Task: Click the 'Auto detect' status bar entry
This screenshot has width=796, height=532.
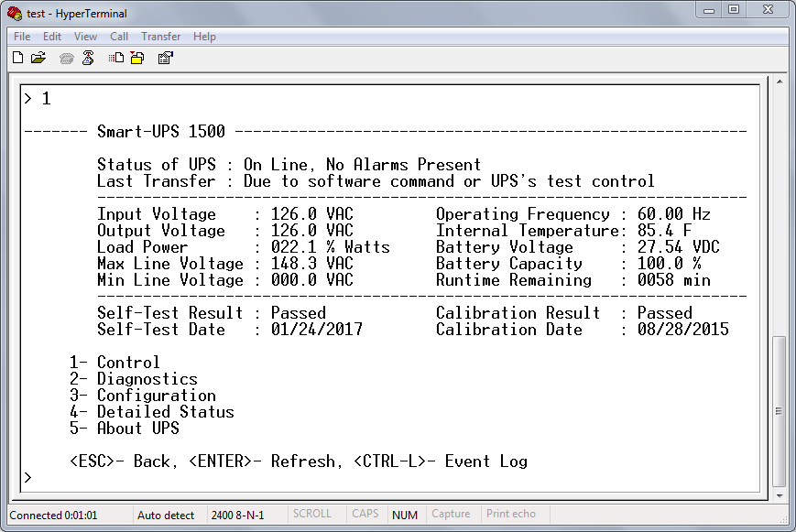Action: [x=166, y=516]
